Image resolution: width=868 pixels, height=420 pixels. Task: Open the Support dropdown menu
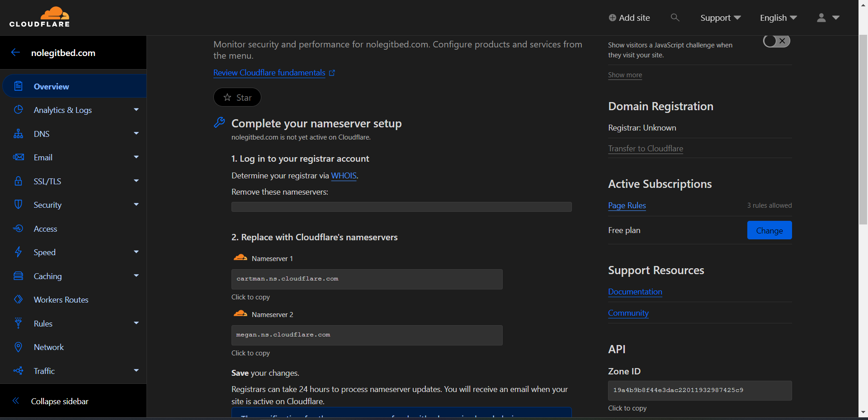click(x=720, y=18)
